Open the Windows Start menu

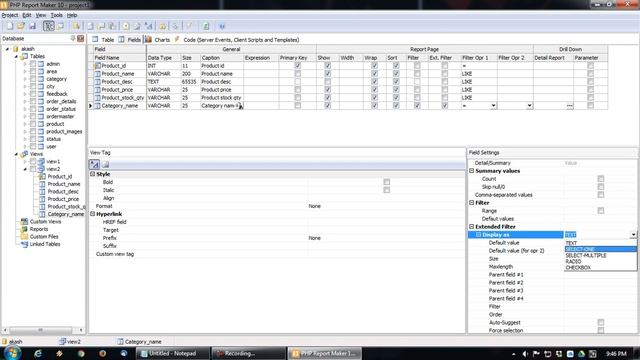click(x=12, y=353)
